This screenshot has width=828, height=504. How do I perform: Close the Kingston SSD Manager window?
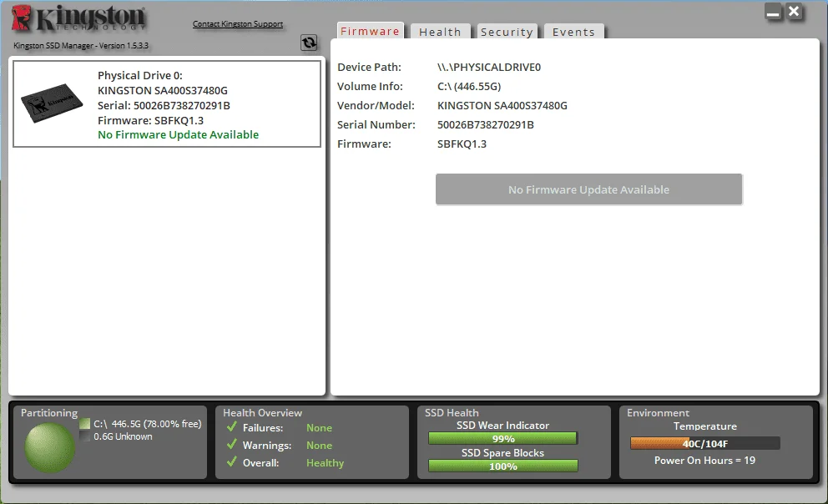point(794,12)
